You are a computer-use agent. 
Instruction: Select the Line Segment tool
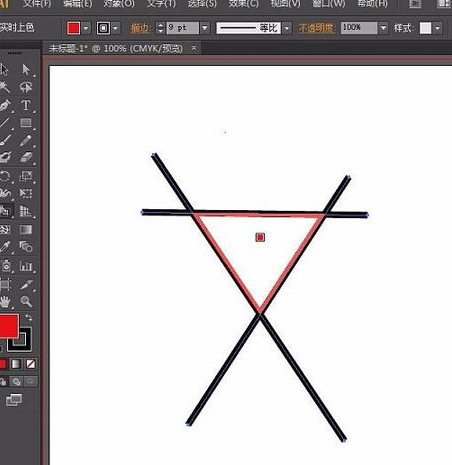point(4,123)
